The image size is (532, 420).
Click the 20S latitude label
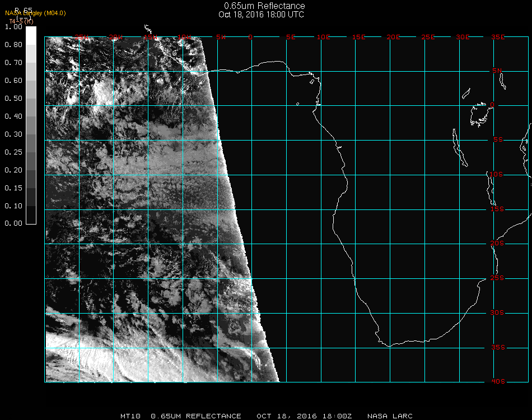(497, 244)
